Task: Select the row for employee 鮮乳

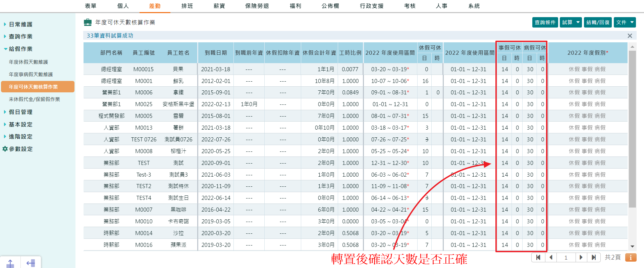Action: pyautogui.click(x=356, y=81)
